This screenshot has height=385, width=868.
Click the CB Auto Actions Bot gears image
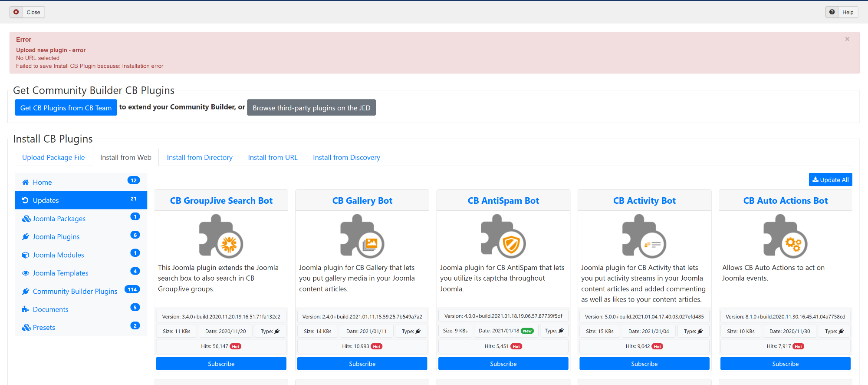786,236
